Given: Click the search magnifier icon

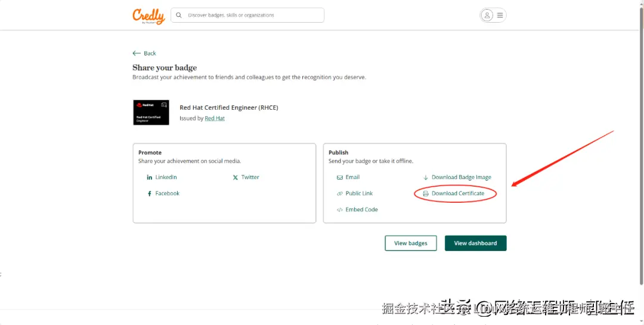Looking at the screenshot, I should 179,15.
